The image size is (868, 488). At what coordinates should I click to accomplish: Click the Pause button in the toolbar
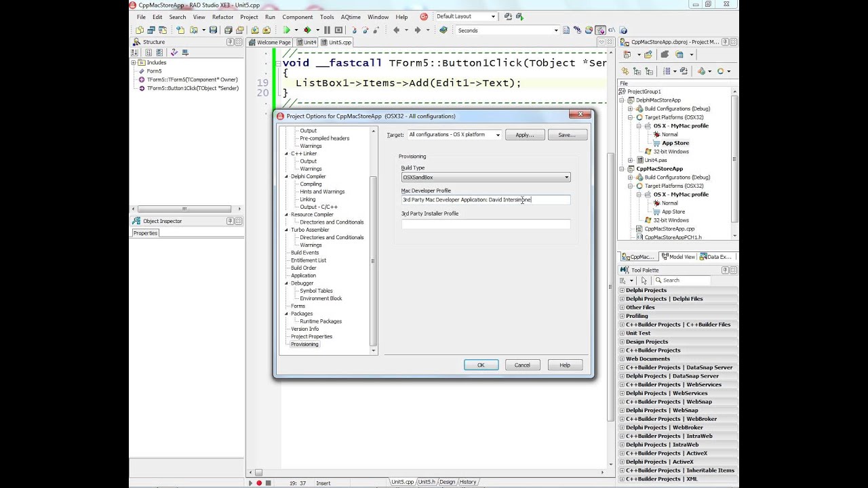click(328, 30)
